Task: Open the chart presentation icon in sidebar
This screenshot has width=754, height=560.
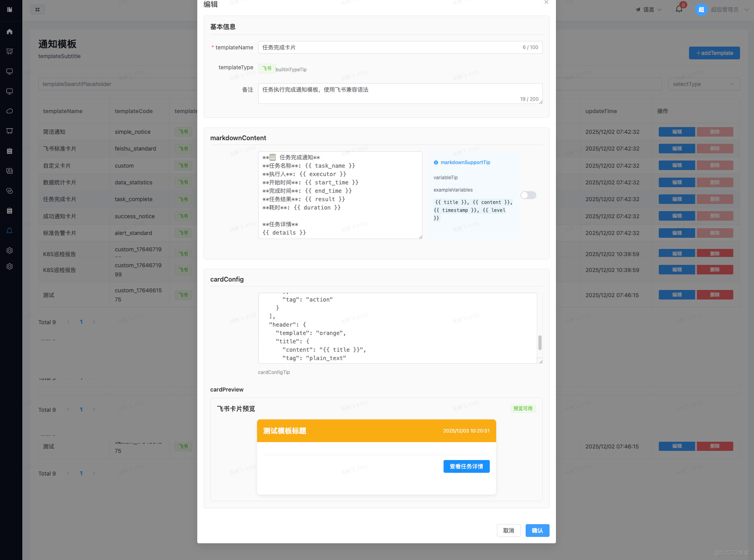Action: 10,51
